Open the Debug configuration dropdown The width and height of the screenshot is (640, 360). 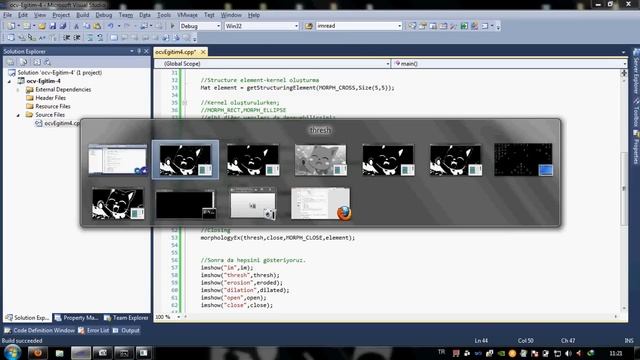(200, 26)
